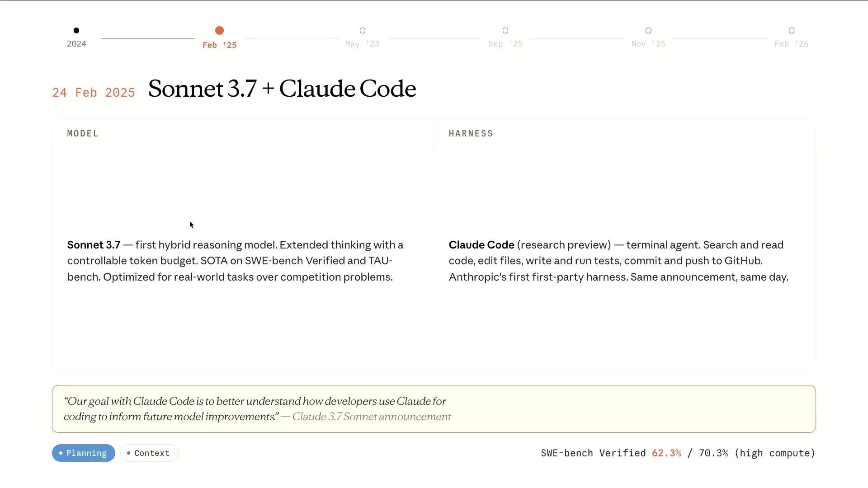Toggle the Context tag pill
Screen dimensions: 868x488
(x=149, y=453)
